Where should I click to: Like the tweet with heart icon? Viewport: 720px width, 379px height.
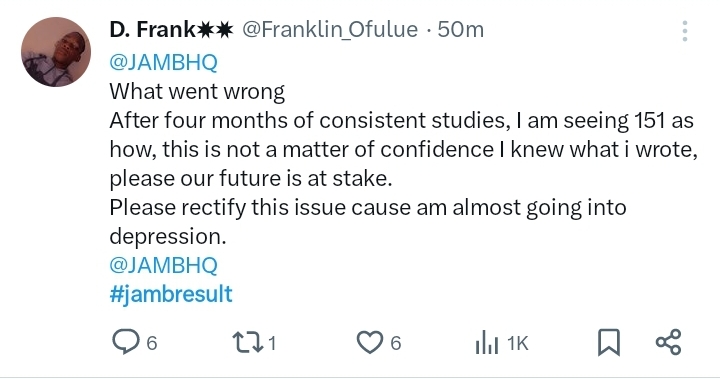point(370,343)
